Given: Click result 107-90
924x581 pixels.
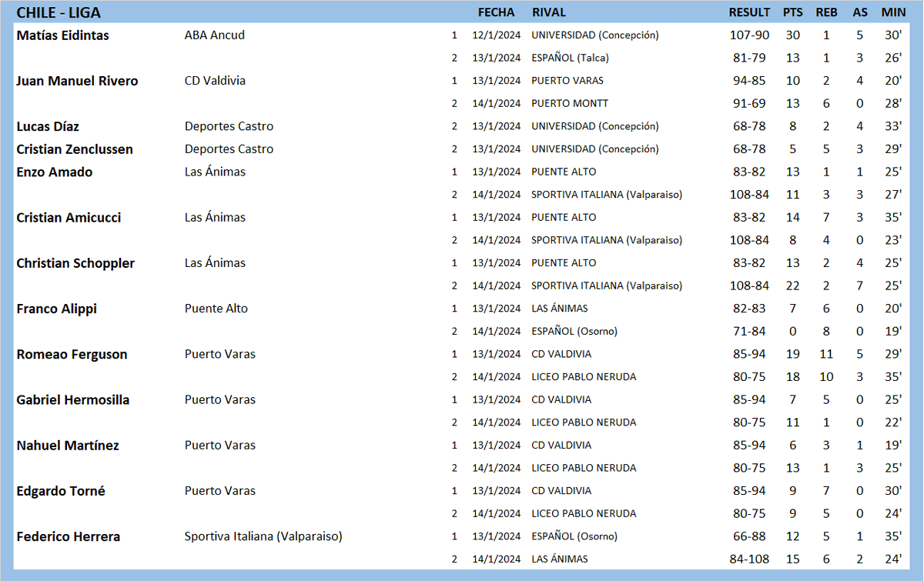Looking at the screenshot, I should 749,35.
